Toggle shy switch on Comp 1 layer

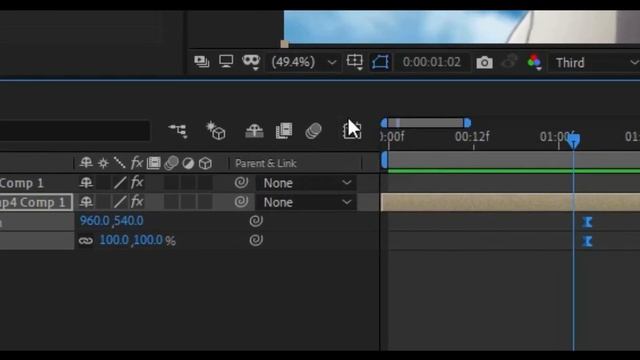point(86,182)
